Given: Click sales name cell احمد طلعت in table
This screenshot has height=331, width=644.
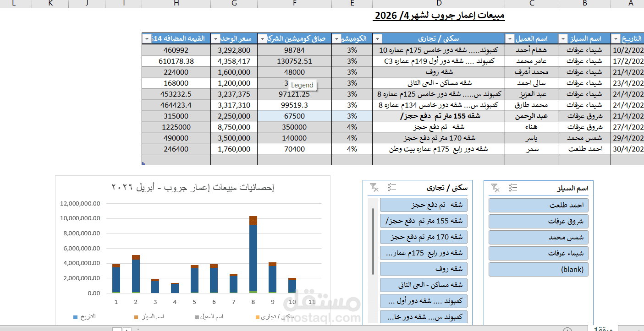Looking at the screenshot, I should (x=585, y=149).
